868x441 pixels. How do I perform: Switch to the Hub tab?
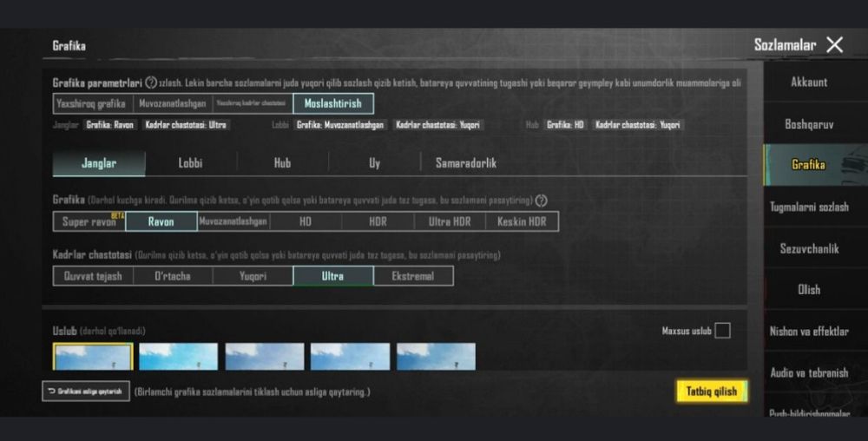pos(282,163)
